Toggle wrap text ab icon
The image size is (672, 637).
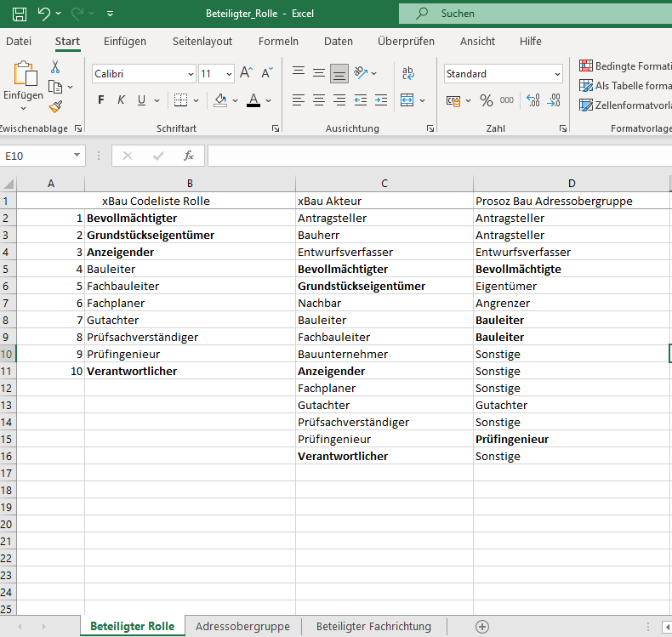click(x=408, y=73)
